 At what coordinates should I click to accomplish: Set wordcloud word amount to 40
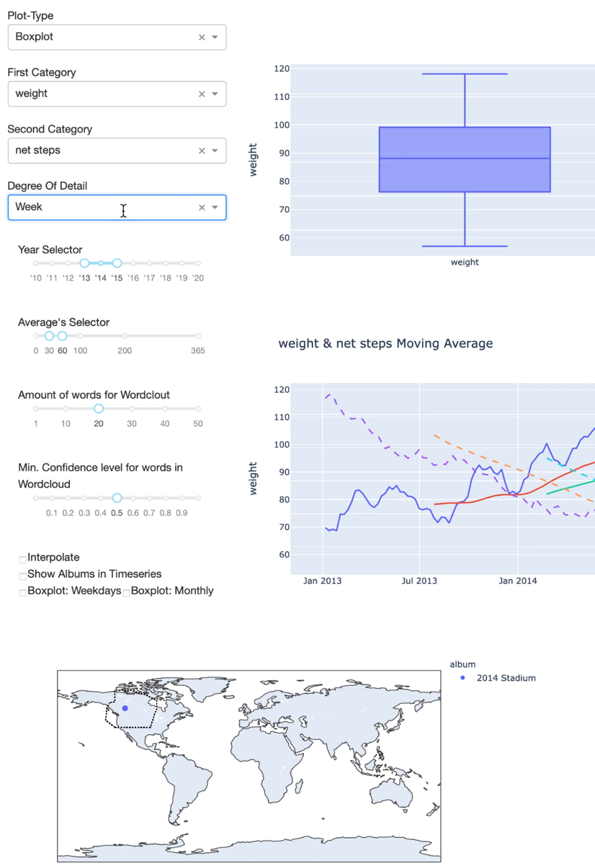(x=165, y=409)
